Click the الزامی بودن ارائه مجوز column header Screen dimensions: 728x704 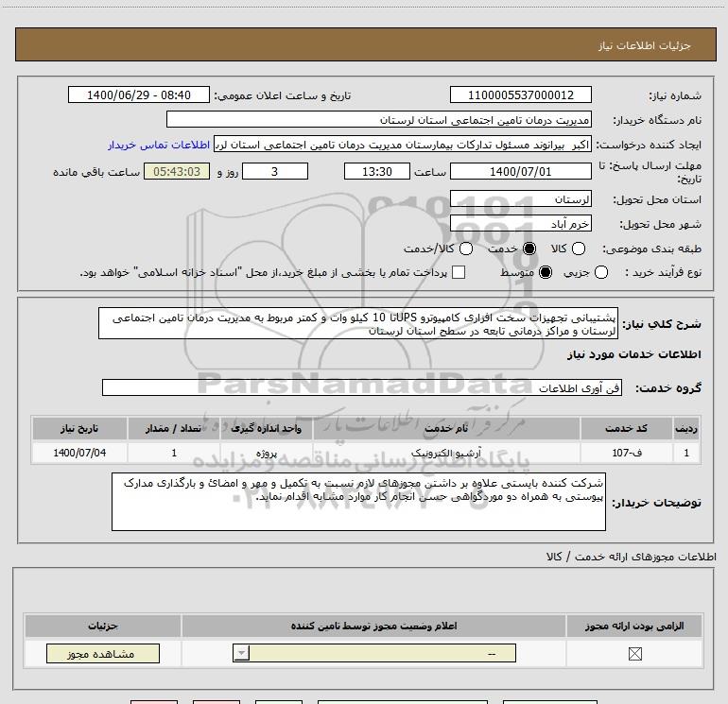pyautogui.click(x=634, y=626)
